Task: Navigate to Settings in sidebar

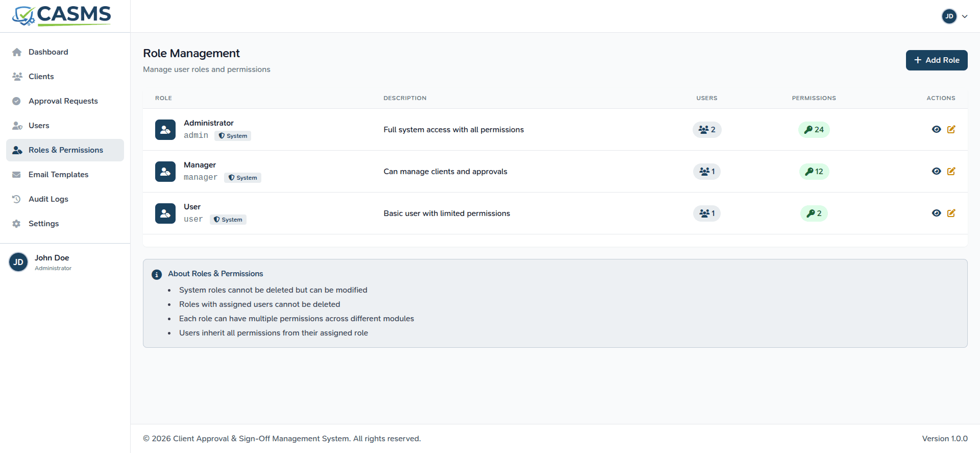Action: point(43,224)
